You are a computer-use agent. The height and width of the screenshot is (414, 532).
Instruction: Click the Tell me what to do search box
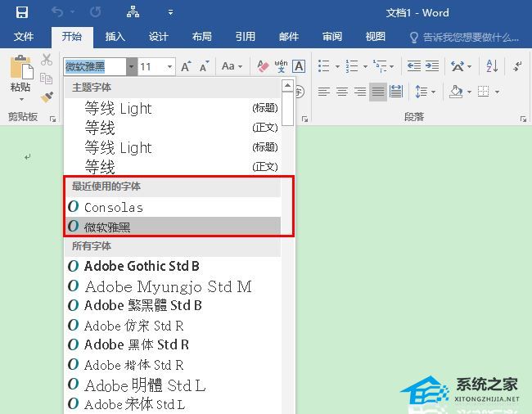pos(464,37)
